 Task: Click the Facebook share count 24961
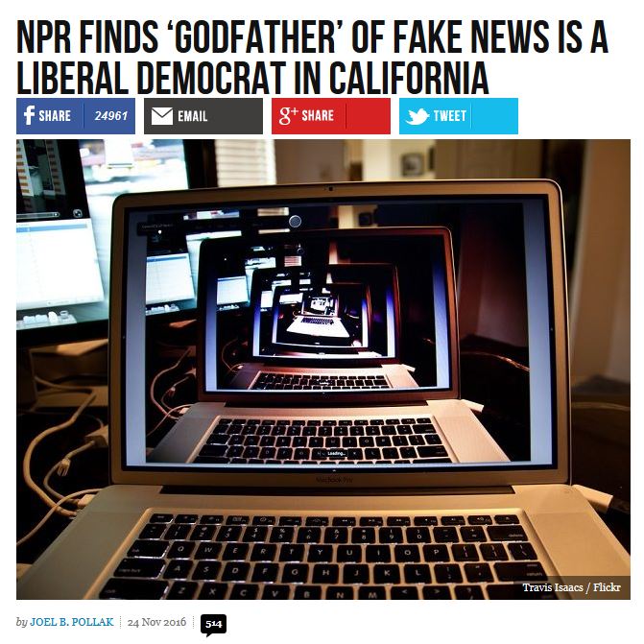pyautogui.click(x=111, y=116)
